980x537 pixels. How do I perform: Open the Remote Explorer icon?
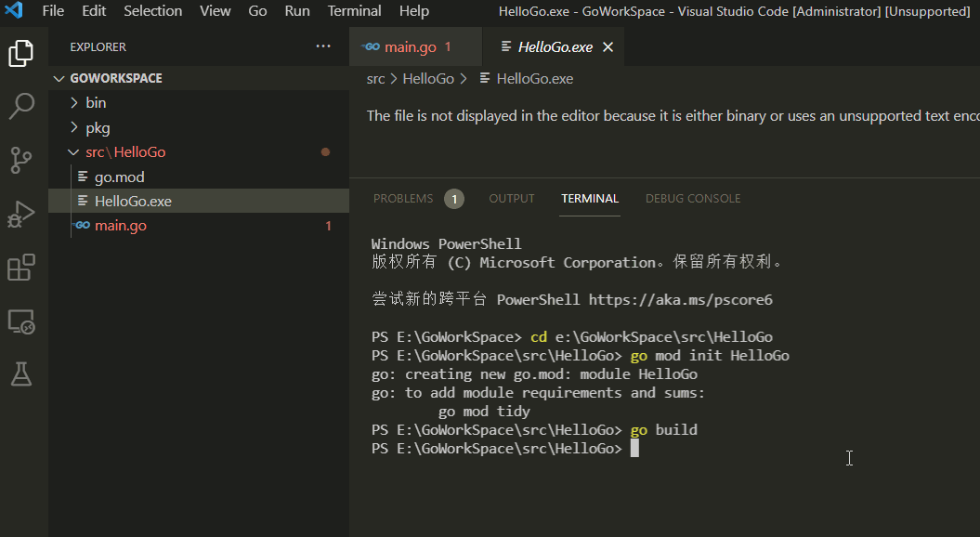[21, 321]
